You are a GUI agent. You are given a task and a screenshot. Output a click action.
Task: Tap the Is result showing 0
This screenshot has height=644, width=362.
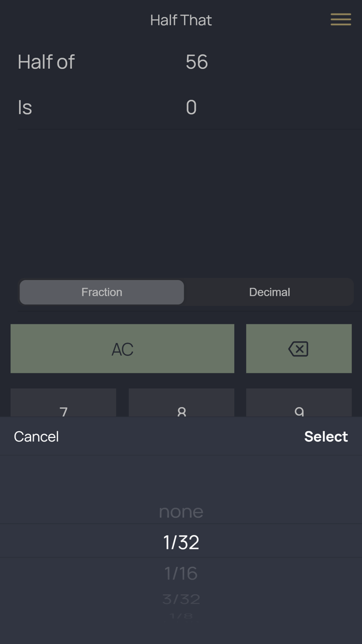coord(192,107)
